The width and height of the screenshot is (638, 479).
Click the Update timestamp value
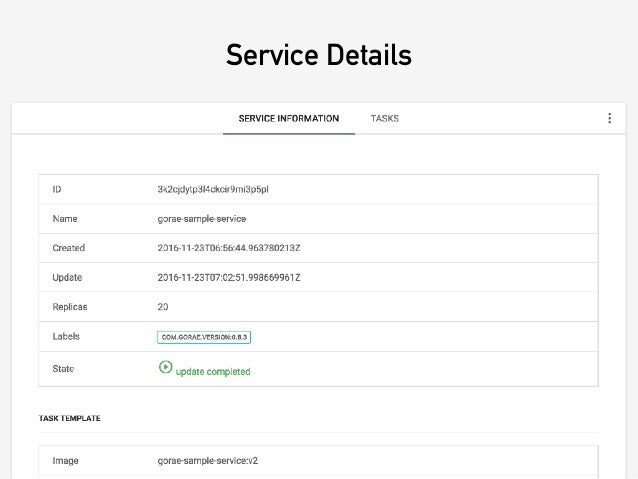tap(229, 277)
